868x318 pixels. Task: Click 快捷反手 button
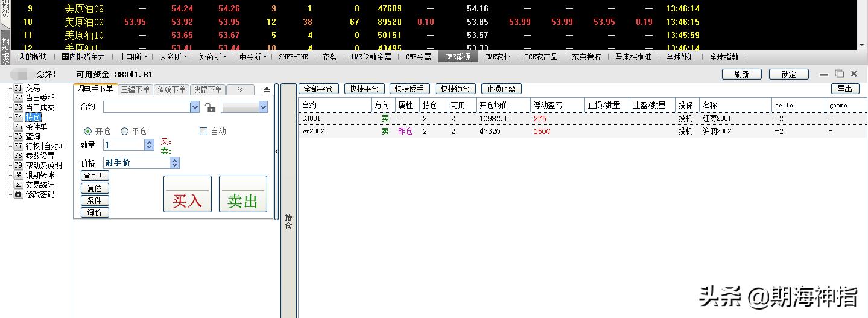[x=410, y=89]
